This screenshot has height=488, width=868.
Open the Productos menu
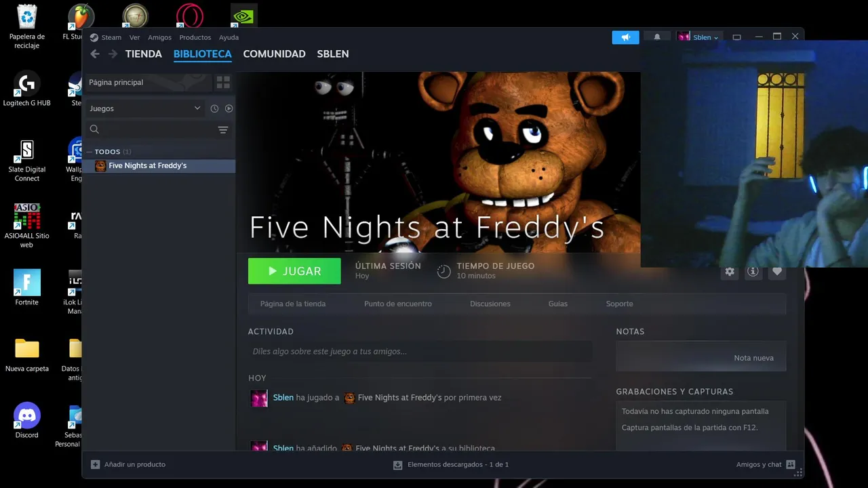(195, 38)
